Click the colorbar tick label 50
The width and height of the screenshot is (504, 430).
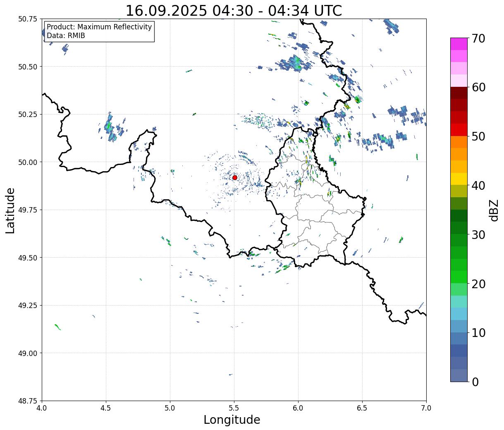pos(478,136)
